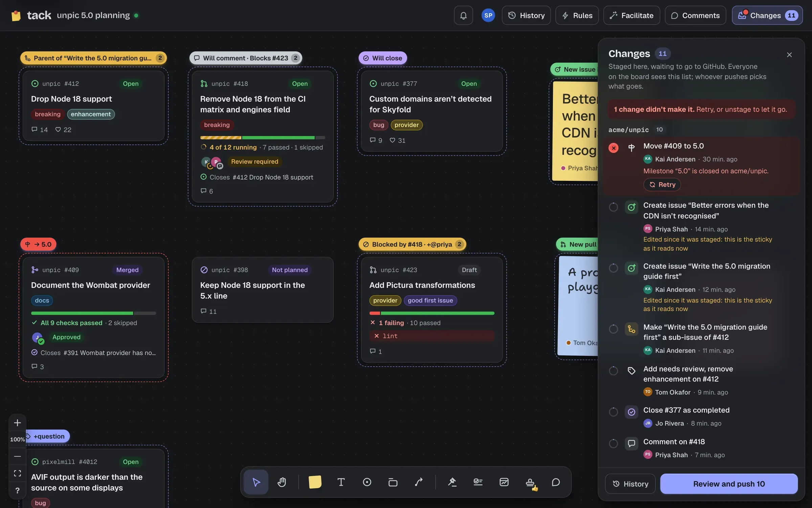Open the Comments panel tab
The width and height of the screenshot is (812, 508).
click(x=695, y=15)
